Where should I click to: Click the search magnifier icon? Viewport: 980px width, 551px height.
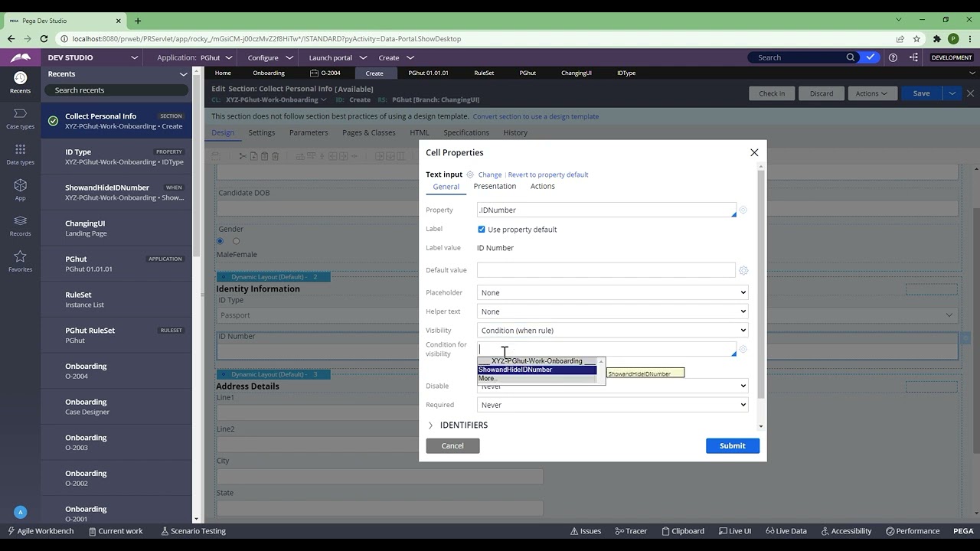(850, 57)
